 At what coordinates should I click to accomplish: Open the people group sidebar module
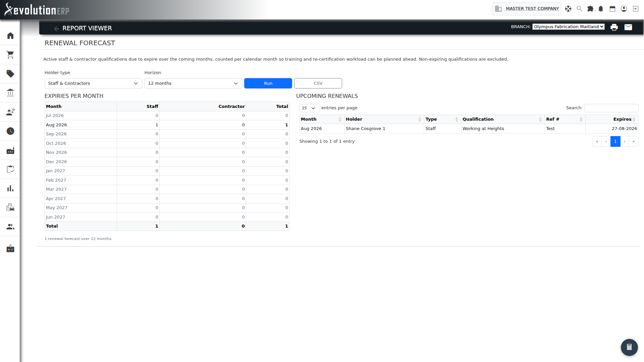tap(10, 227)
